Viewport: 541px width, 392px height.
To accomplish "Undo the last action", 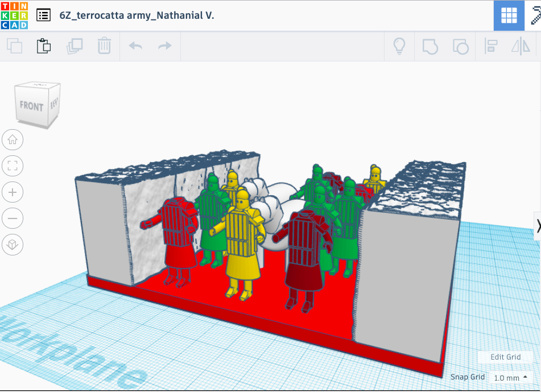I will click(x=135, y=46).
